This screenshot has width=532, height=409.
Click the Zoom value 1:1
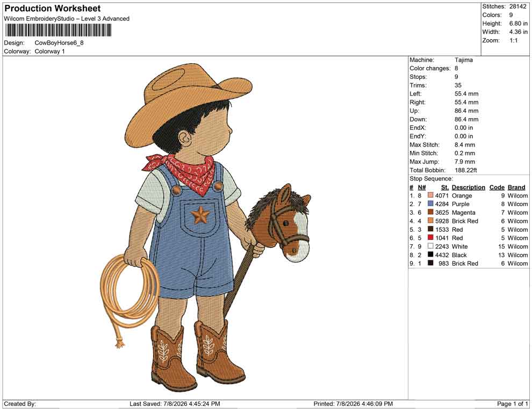point(513,40)
